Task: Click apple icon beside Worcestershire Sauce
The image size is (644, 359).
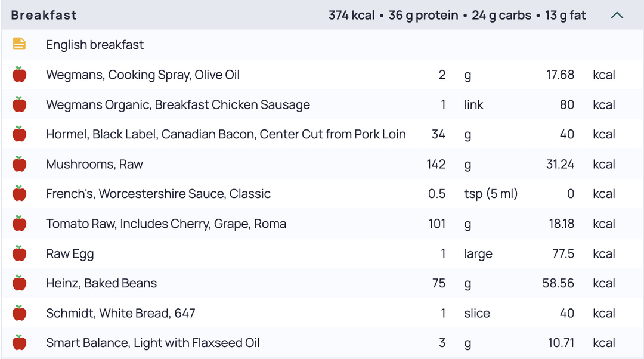Action: pos(19,193)
